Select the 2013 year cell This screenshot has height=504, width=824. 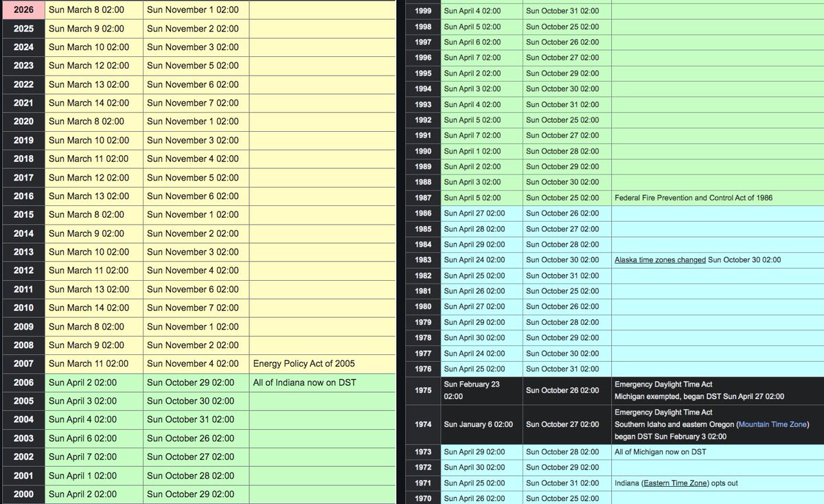coord(23,252)
